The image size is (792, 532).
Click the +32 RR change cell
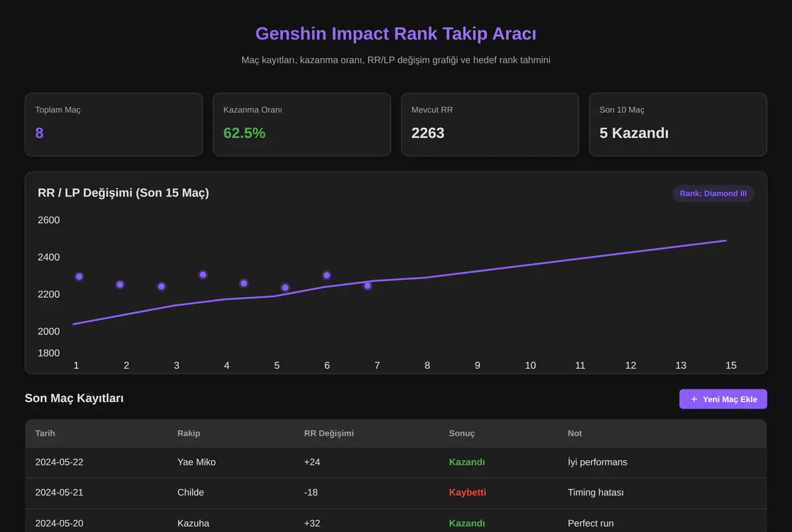click(312, 523)
